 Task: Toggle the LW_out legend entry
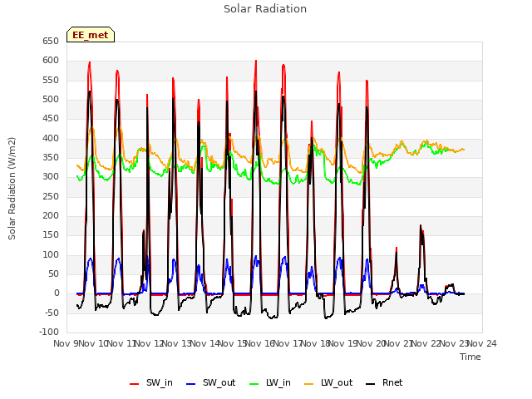pos(328,383)
